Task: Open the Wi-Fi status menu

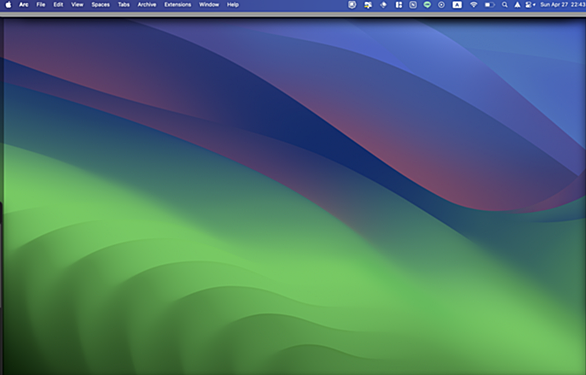Action: (474, 5)
